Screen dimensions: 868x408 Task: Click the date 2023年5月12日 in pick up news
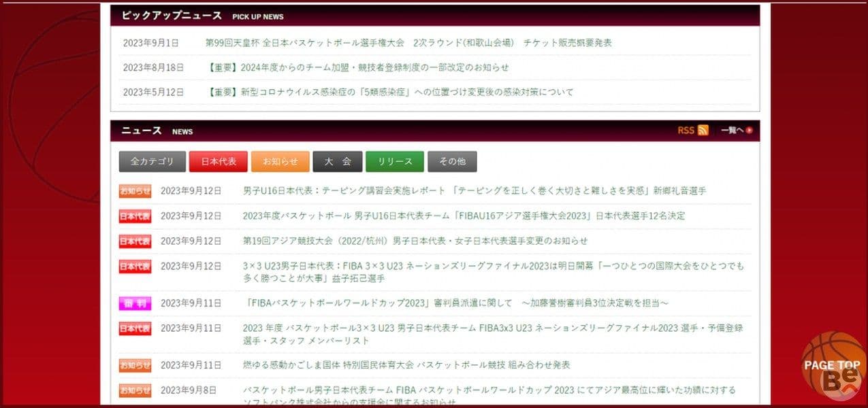[153, 92]
